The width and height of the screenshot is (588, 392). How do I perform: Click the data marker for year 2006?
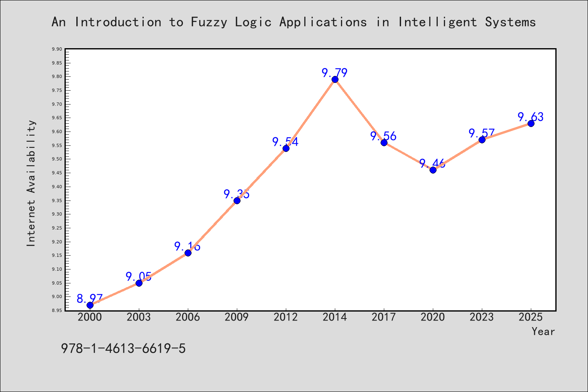(188, 253)
